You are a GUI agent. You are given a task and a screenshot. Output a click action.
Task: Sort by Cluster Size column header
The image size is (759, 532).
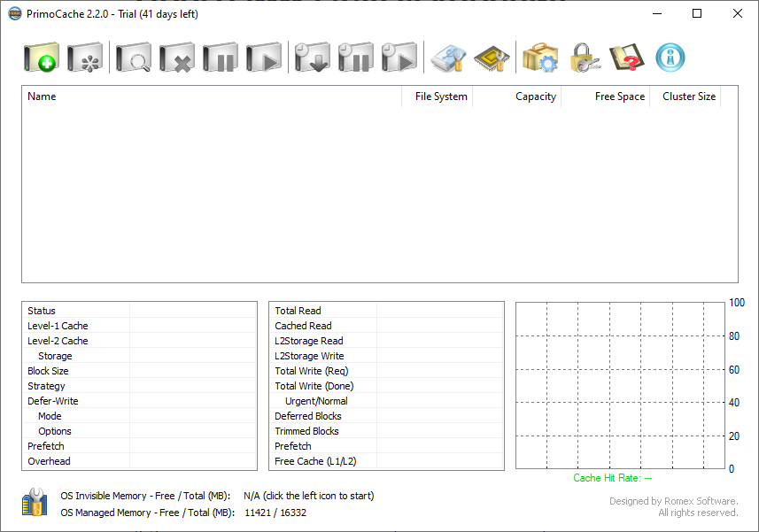point(685,96)
